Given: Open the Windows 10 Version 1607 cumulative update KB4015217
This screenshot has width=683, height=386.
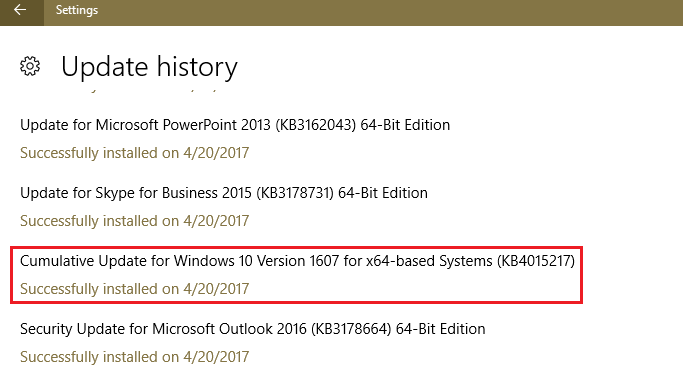Looking at the screenshot, I should tap(298, 261).
